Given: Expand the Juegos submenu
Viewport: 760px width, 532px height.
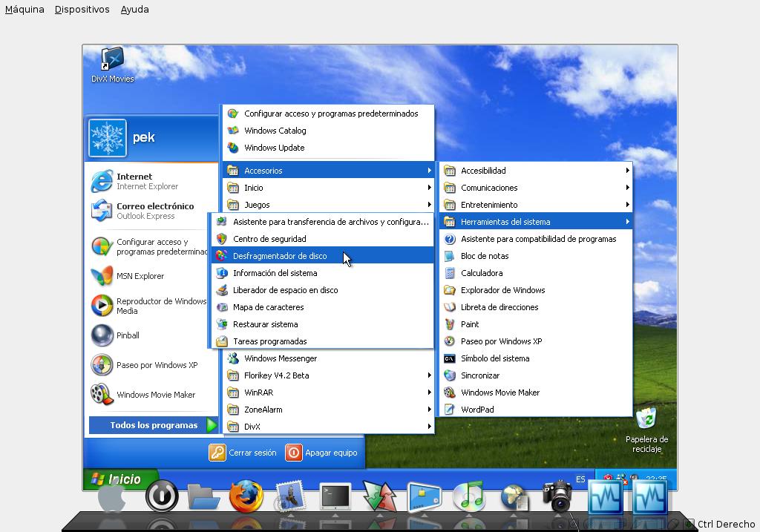Looking at the screenshot, I should 257,205.
